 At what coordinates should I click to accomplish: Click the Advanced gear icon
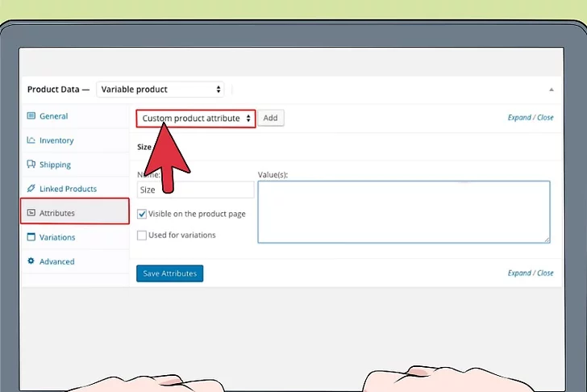tap(31, 261)
